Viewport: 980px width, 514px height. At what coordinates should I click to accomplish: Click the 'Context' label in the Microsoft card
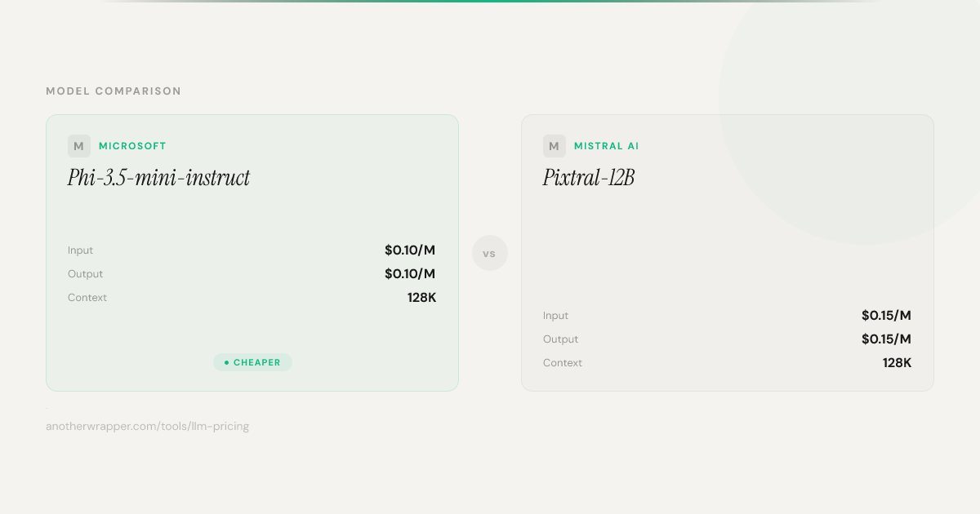(x=87, y=298)
